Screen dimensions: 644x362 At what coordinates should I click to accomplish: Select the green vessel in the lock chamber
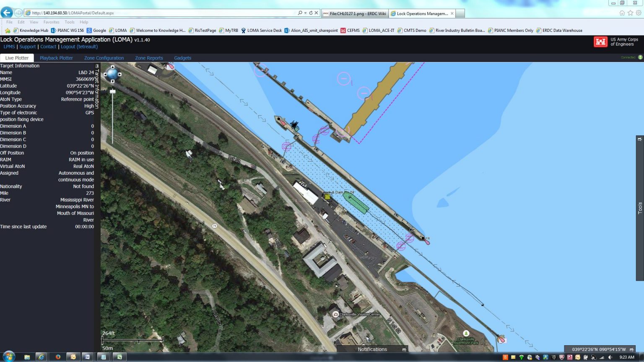tap(356, 202)
